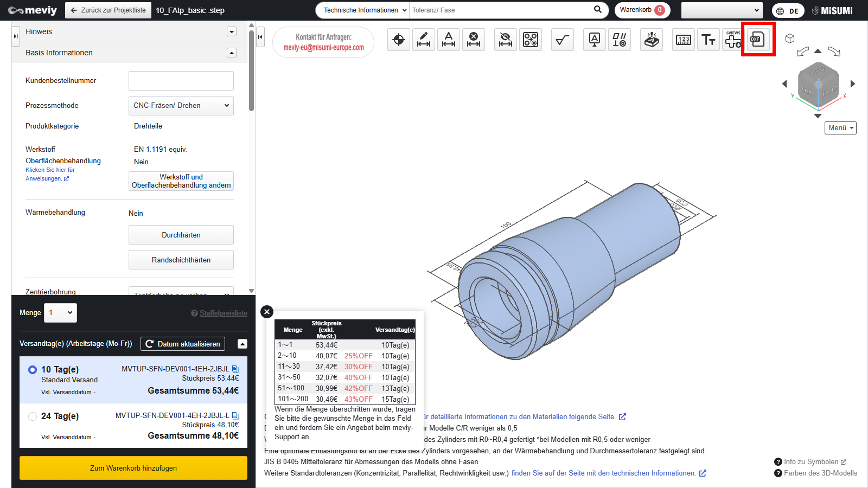868x488 pixels.
Task: Open the Menü dropdown below the view cube
Action: pyautogui.click(x=840, y=128)
